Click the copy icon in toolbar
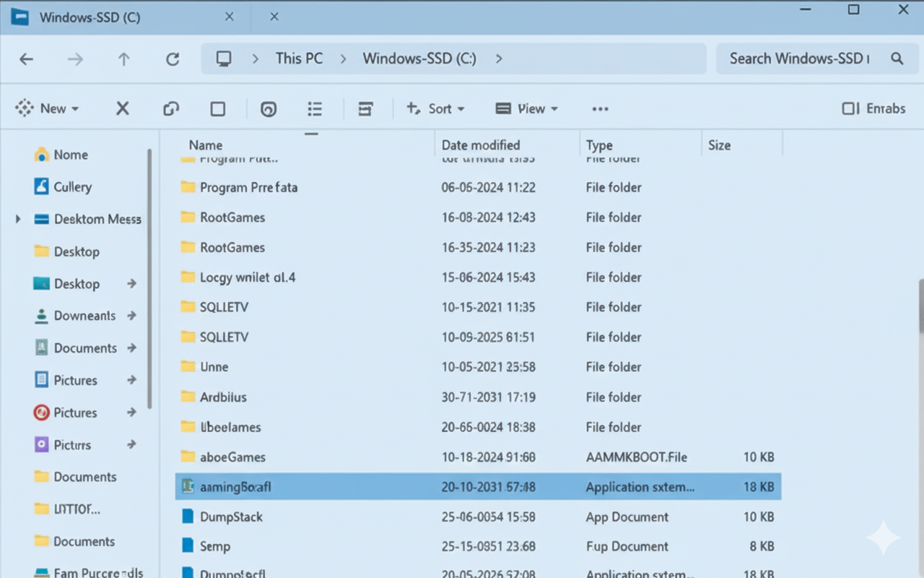Viewport: 924px width, 578px height. (171, 108)
